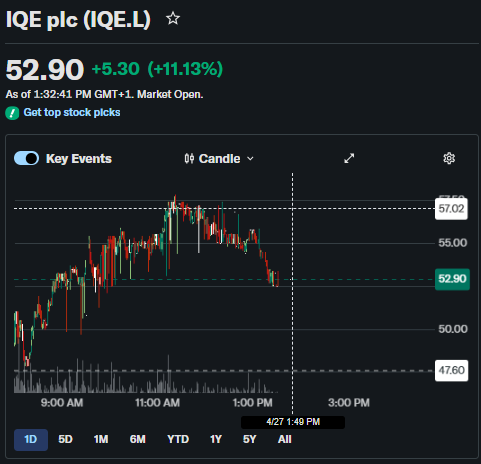Add IQE plc to watchlist with star icon
The width and height of the screenshot is (481, 464).
pyautogui.click(x=173, y=18)
